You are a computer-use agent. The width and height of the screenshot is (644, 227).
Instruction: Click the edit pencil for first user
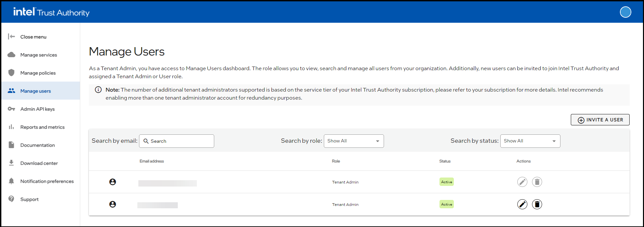522,182
